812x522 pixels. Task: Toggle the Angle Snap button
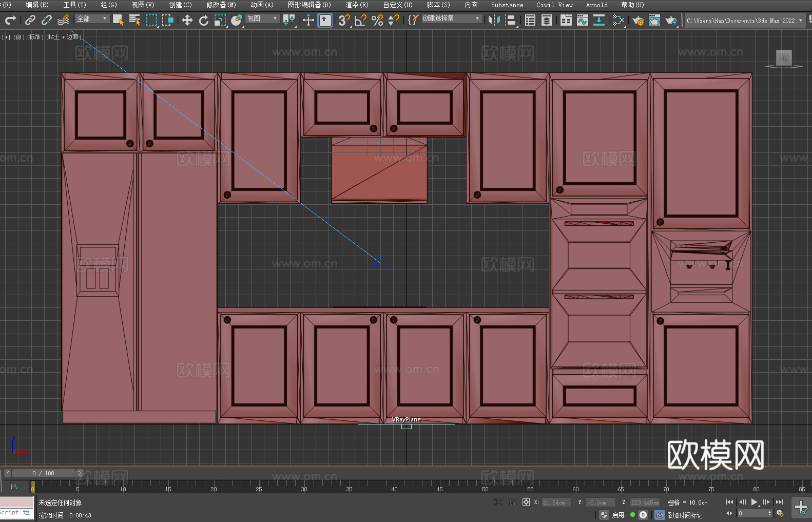361,20
